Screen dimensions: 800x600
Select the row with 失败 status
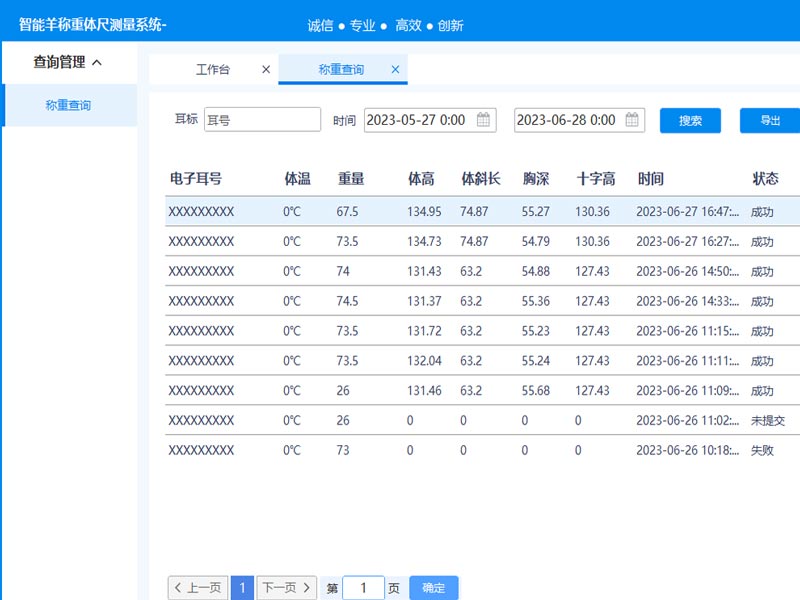[x=480, y=450]
